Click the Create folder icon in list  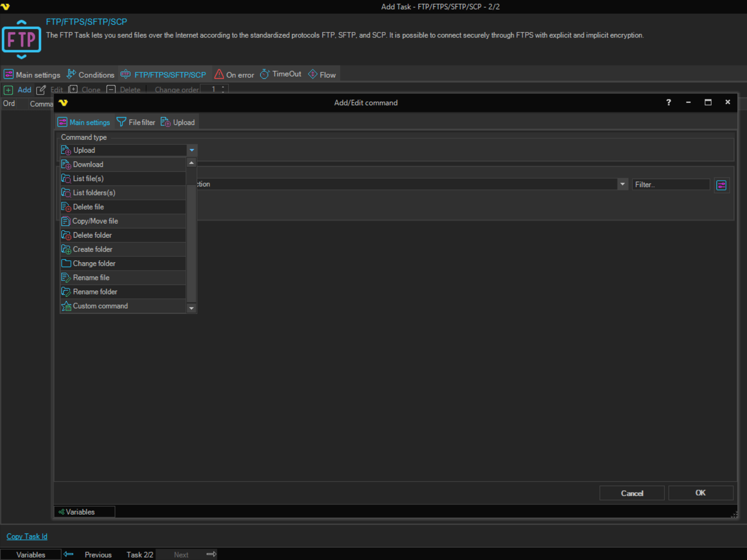click(66, 249)
